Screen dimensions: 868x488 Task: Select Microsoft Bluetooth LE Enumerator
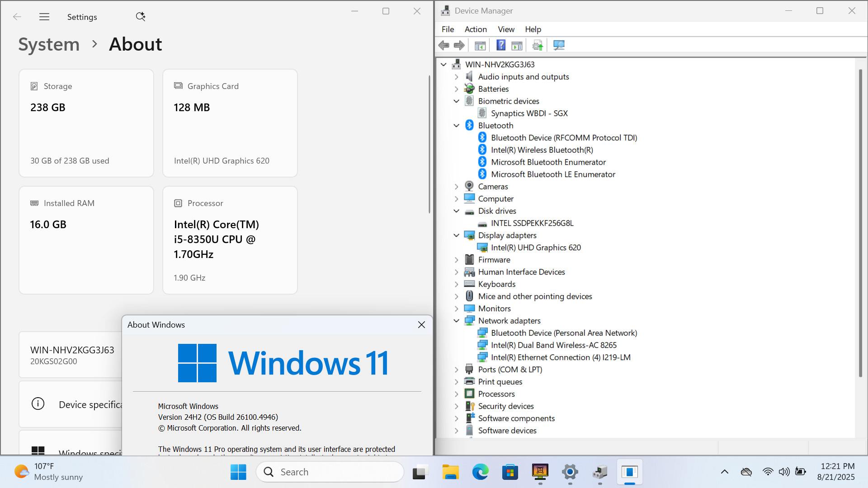pos(553,174)
